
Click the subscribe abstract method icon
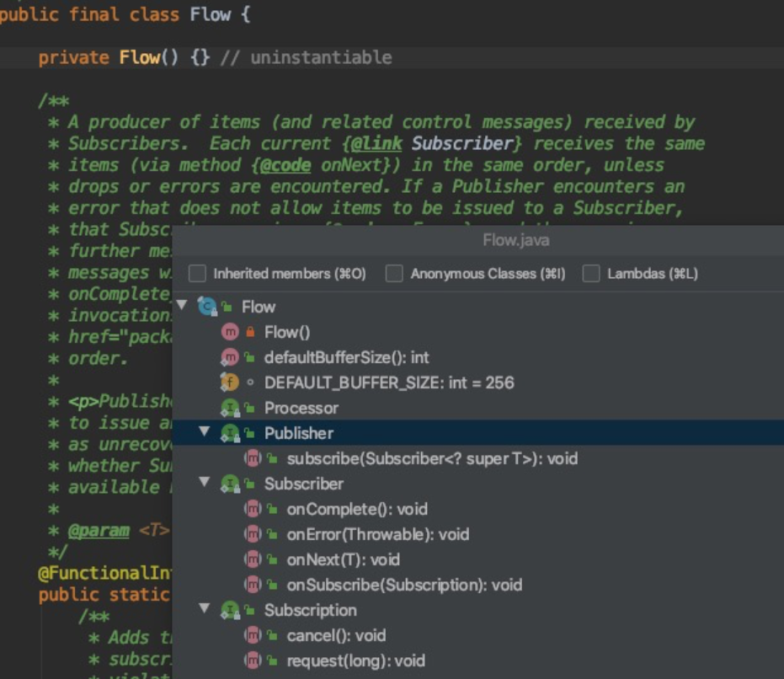tap(253, 458)
